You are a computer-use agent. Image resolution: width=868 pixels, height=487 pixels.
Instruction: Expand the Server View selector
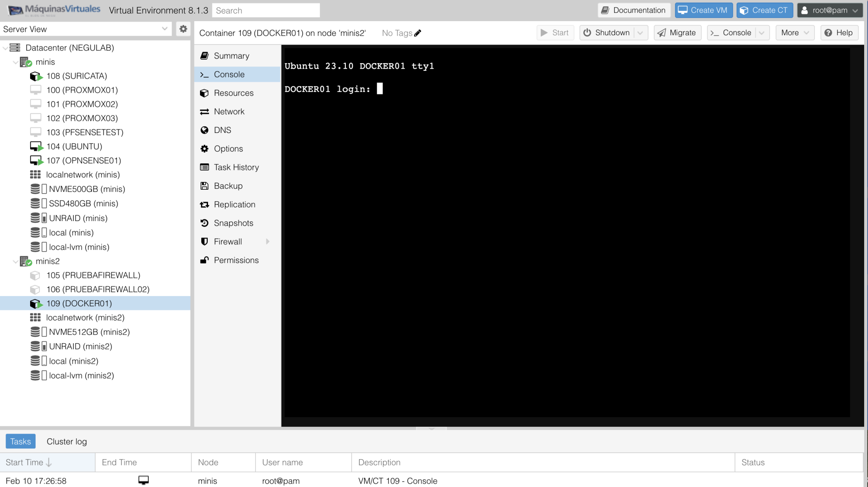point(165,29)
